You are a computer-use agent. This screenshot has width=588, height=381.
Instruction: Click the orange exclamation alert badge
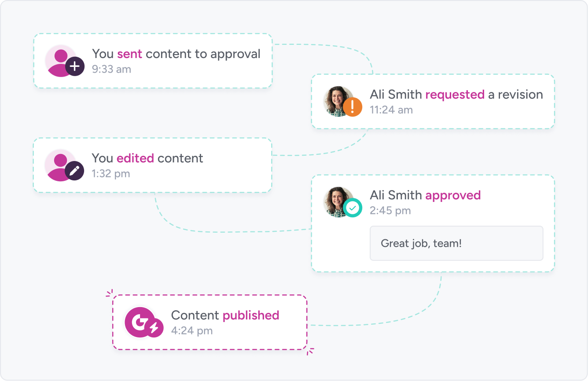352,107
